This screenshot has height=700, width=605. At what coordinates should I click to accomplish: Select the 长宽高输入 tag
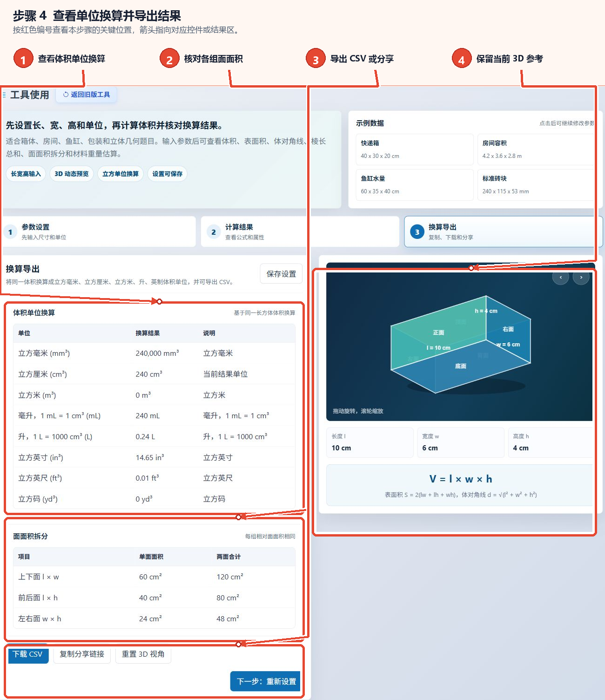tap(26, 174)
